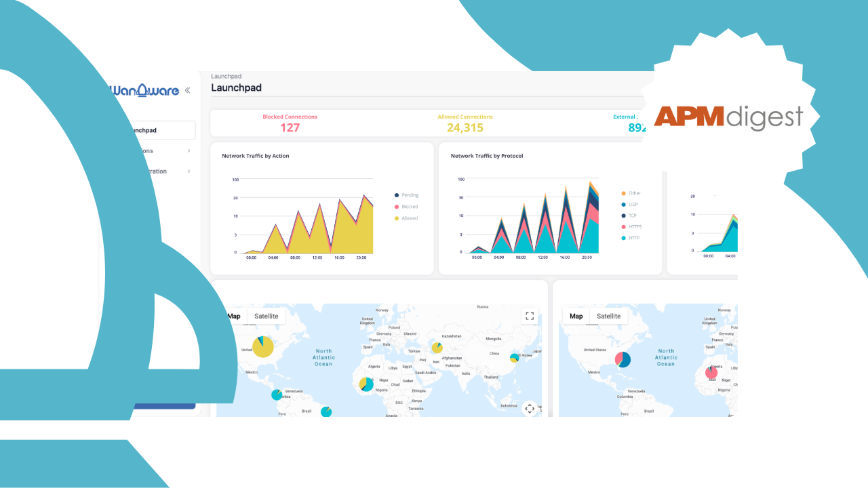Viewport: 868px width, 488px height.
Task: Collapse the sidebar using the double-chevron icon
Action: (187, 89)
